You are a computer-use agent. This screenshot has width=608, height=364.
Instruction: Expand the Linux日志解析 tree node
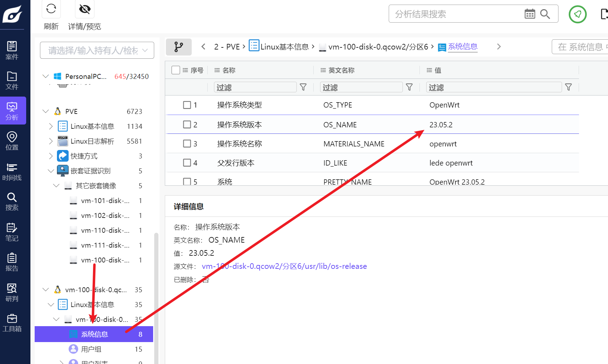[51, 141]
